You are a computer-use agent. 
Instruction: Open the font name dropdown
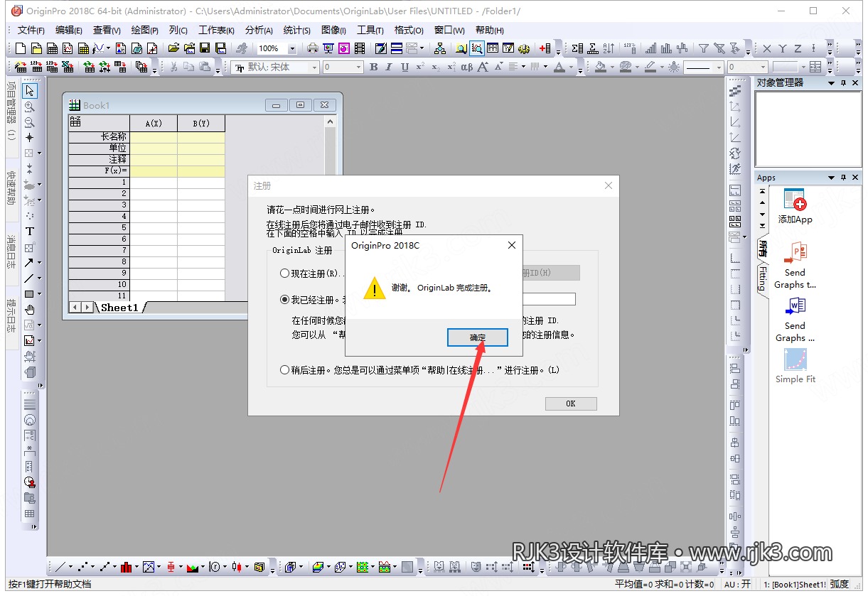(x=314, y=67)
